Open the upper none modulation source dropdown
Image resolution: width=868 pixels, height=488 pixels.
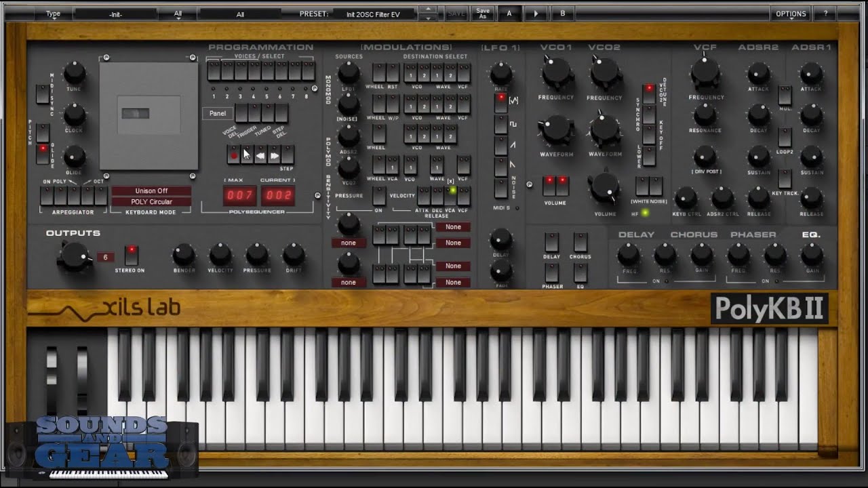[x=349, y=243]
